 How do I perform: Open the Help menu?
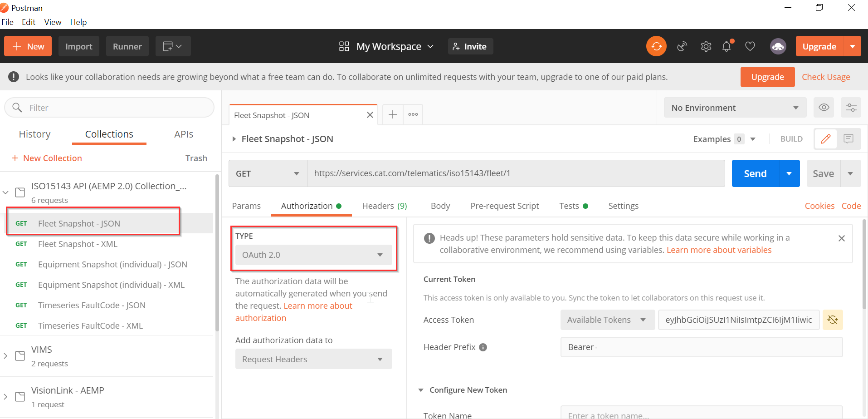pos(78,22)
